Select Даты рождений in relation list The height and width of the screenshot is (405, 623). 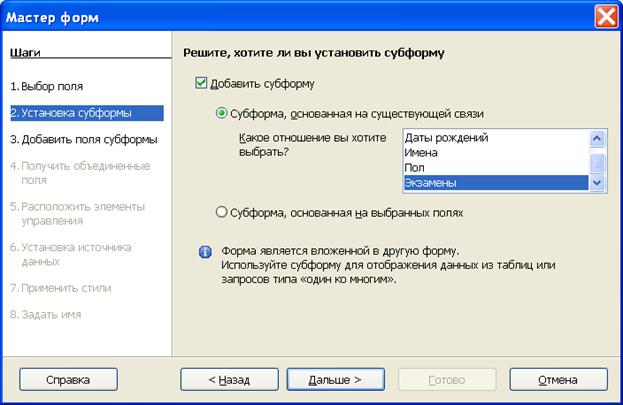point(496,138)
